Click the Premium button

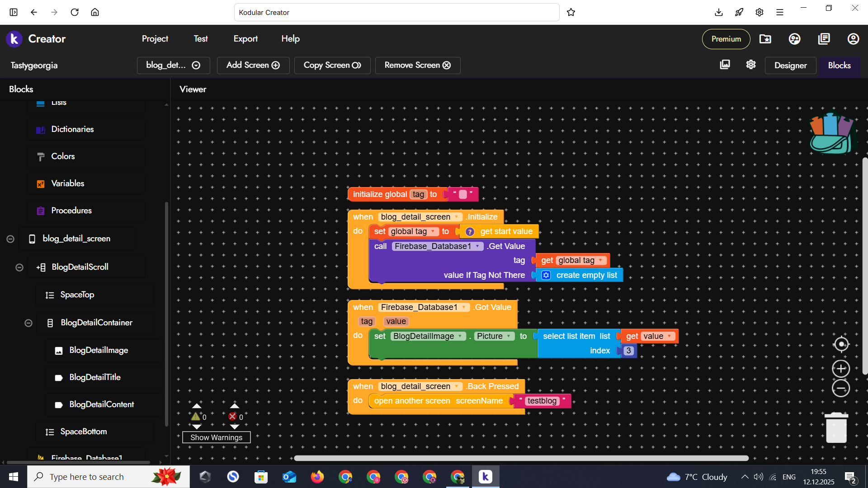(x=726, y=39)
